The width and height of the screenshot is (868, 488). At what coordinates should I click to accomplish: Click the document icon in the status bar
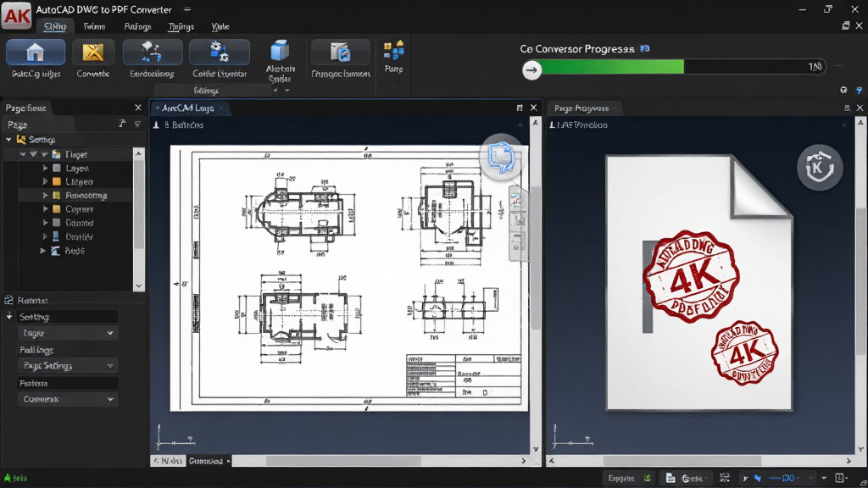[x=670, y=478]
